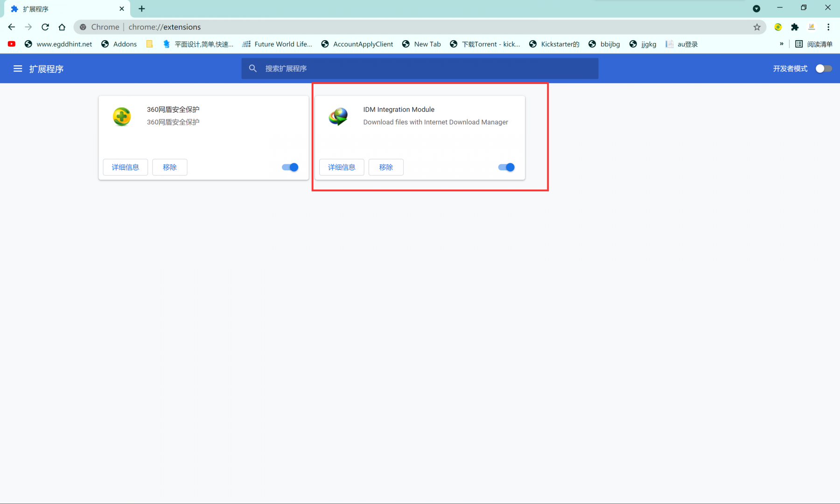
Task: Open the 阅读清单 reading list
Action: click(814, 44)
